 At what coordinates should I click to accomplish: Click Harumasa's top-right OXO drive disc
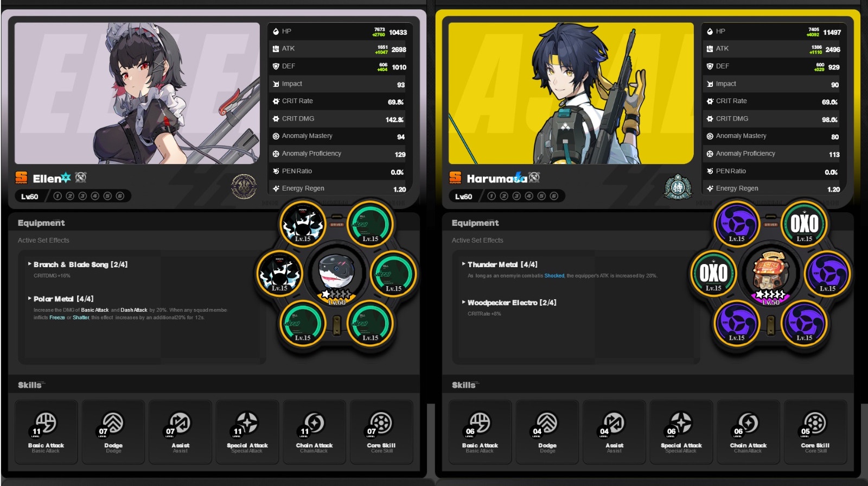tap(804, 224)
